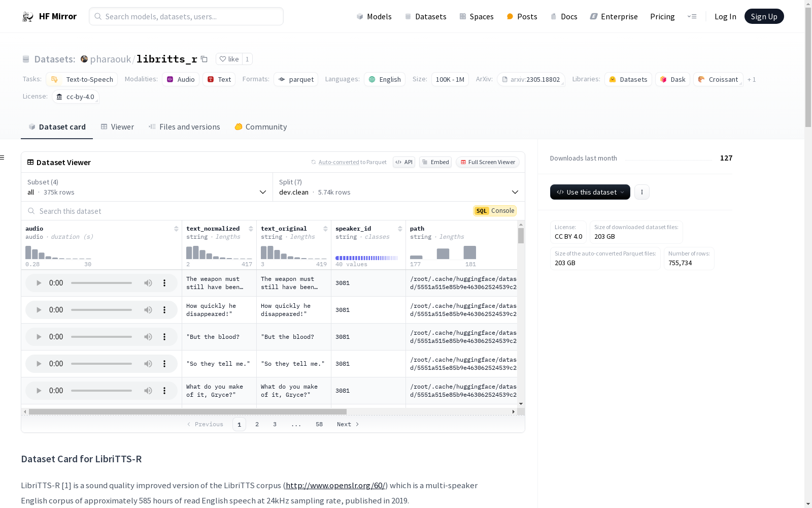Open the SQL Console
The height and width of the screenshot is (508, 812).
click(x=495, y=211)
